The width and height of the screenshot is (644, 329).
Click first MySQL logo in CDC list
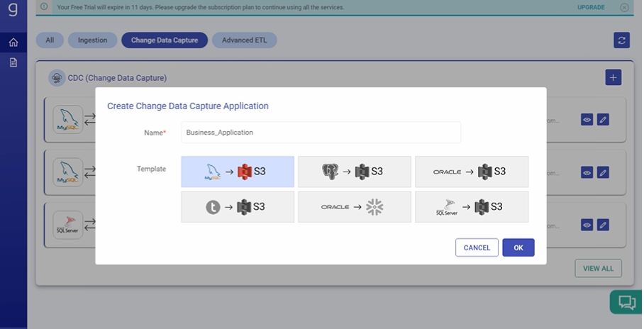point(68,120)
